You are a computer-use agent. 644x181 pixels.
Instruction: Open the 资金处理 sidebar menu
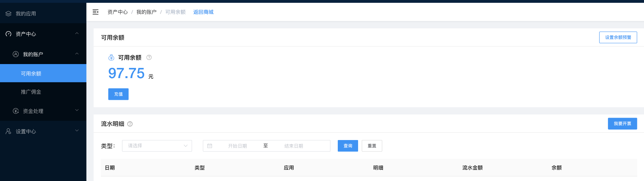[43, 111]
